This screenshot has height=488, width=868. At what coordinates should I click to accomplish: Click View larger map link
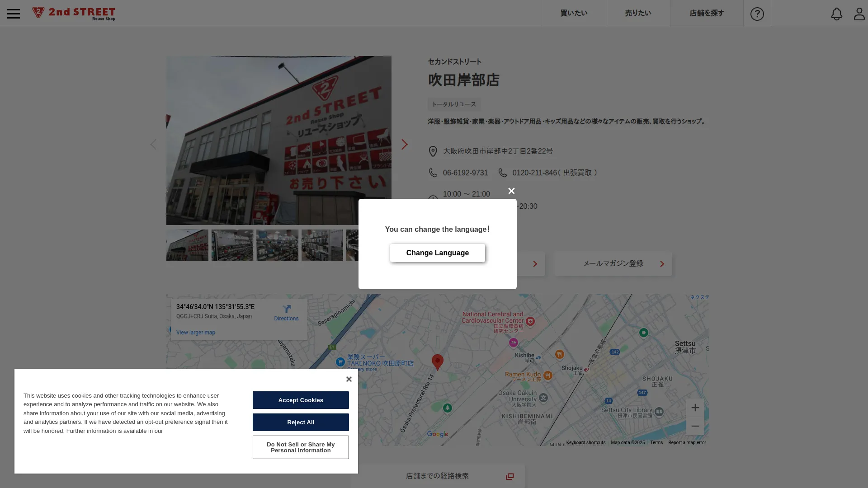196,333
